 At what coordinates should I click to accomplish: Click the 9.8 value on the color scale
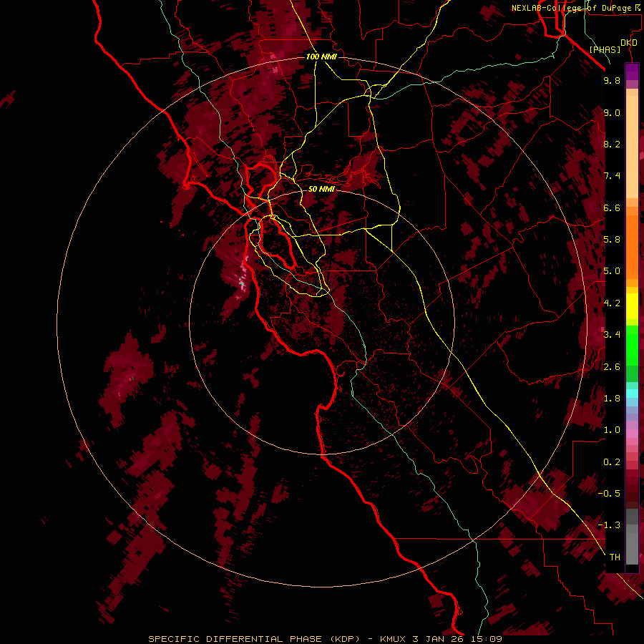point(612,80)
